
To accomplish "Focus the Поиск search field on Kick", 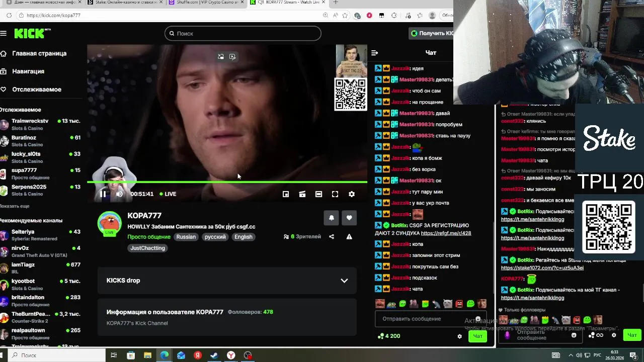I will [243, 34].
